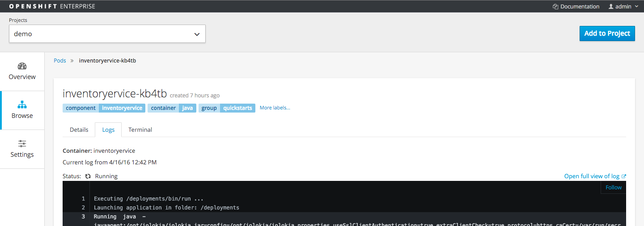Click log line number 3

point(83,217)
